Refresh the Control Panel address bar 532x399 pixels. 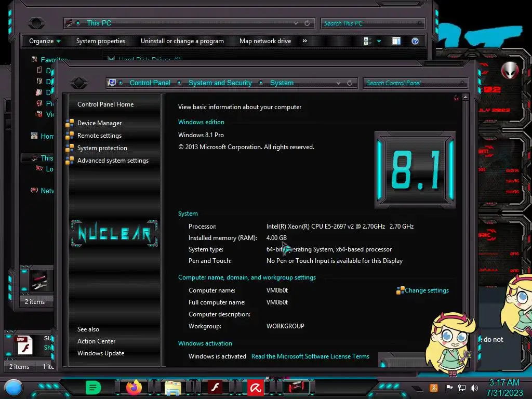coord(350,83)
